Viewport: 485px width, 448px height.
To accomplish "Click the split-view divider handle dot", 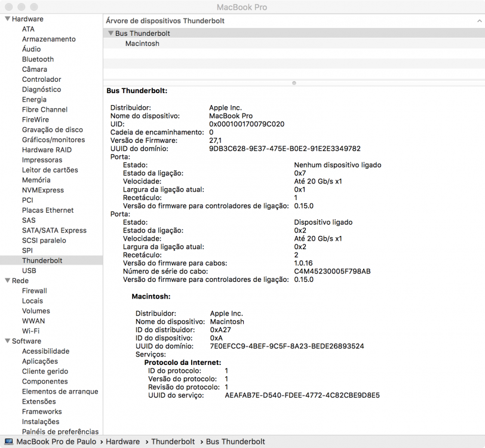I will 294,83.
